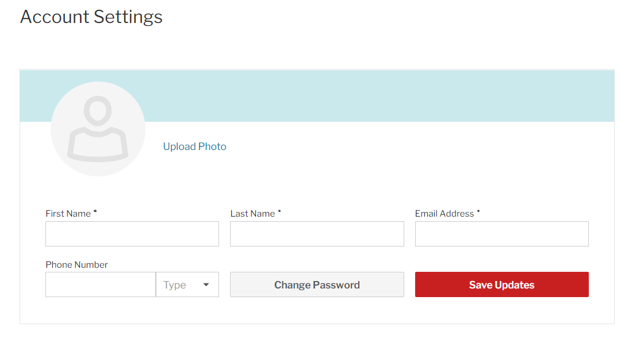Click the Change Password button
This screenshot has height=354, width=644.
coord(317,284)
